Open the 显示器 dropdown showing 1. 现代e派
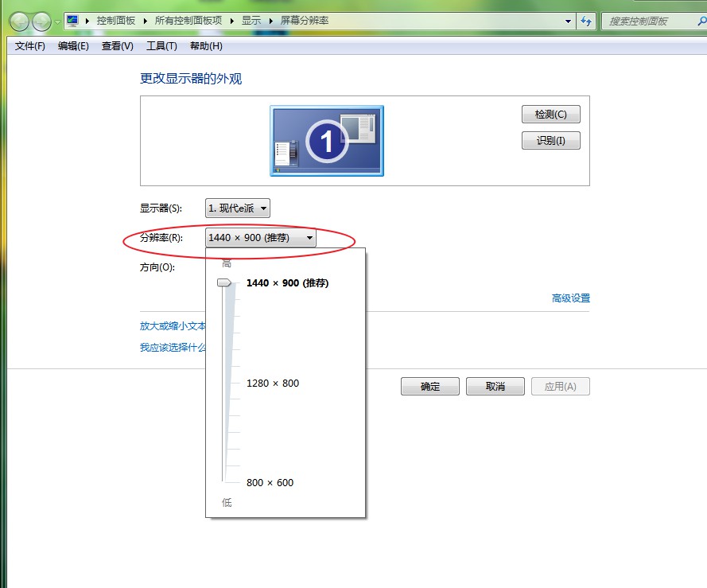707x588 pixels. [x=238, y=208]
